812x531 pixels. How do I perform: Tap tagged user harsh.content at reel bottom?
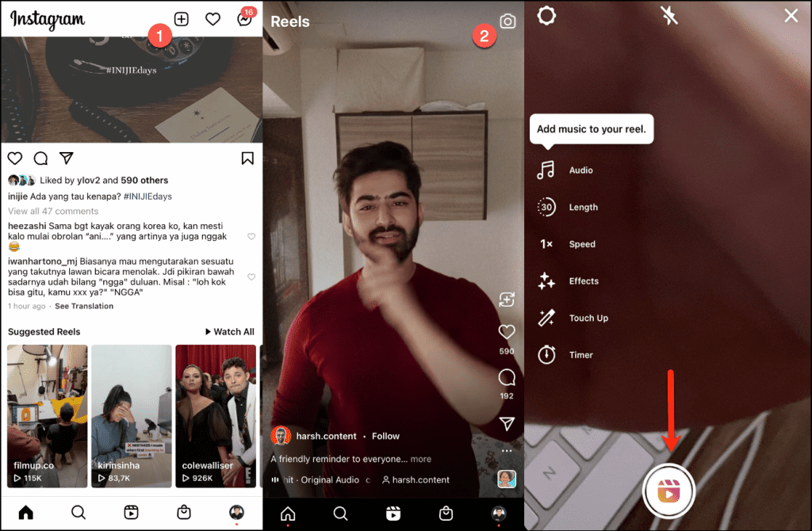point(416,479)
